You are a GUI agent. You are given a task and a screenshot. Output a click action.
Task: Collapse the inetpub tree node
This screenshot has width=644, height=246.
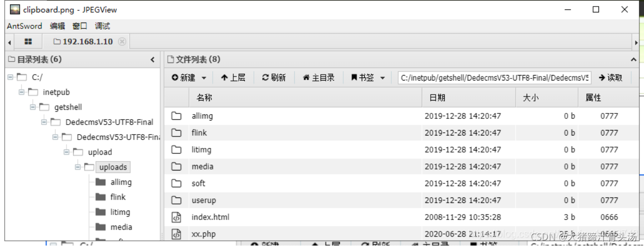tap(21, 92)
